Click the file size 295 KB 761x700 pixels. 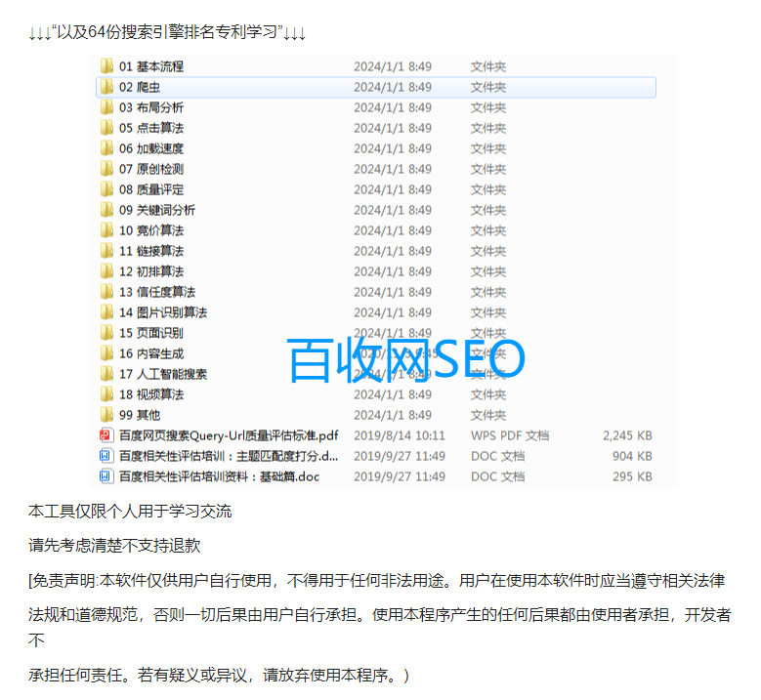click(632, 476)
